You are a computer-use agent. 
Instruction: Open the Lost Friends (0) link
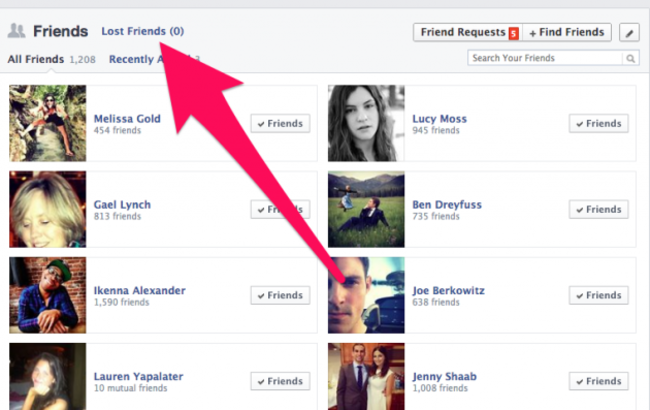(x=142, y=31)
